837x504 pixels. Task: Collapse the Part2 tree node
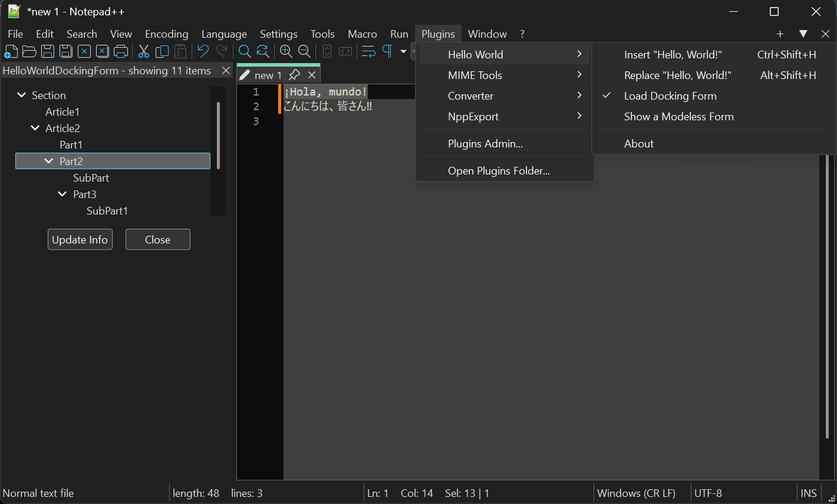[49, 161]
